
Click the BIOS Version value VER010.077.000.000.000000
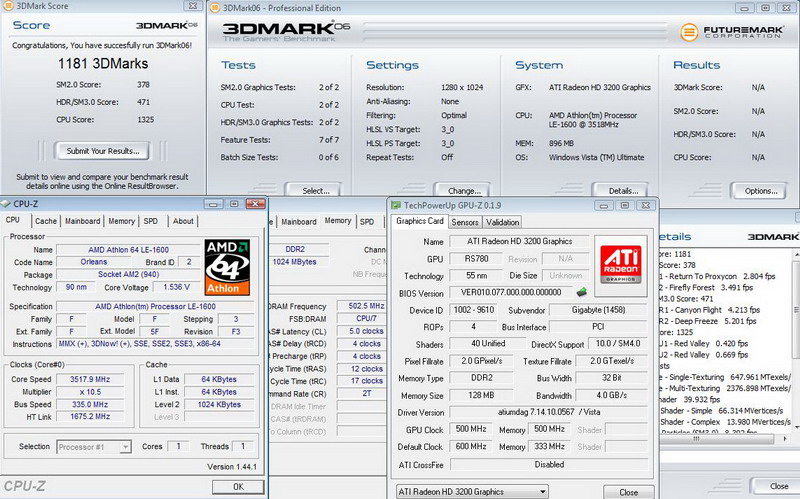coord(511,292)
